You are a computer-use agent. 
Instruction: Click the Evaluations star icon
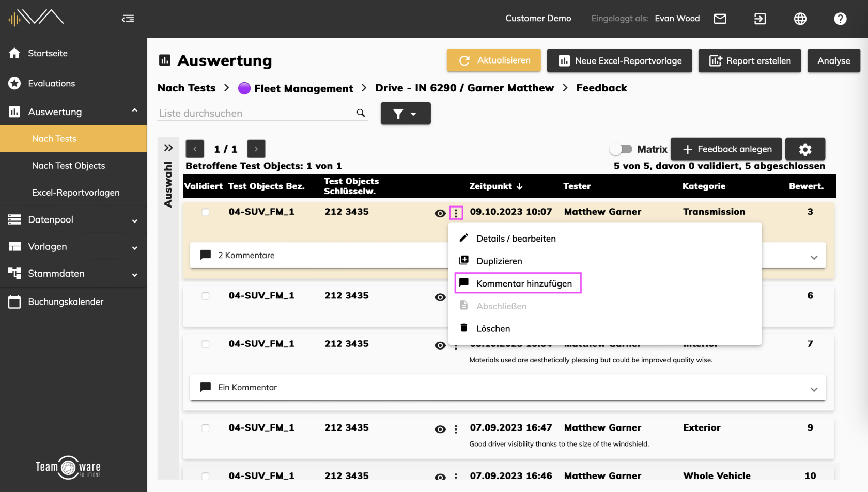coord(14,83)
